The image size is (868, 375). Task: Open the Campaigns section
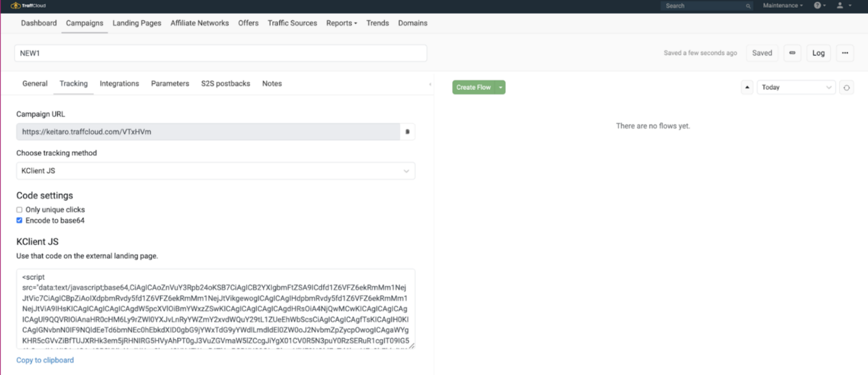click(x=84, y=23)
